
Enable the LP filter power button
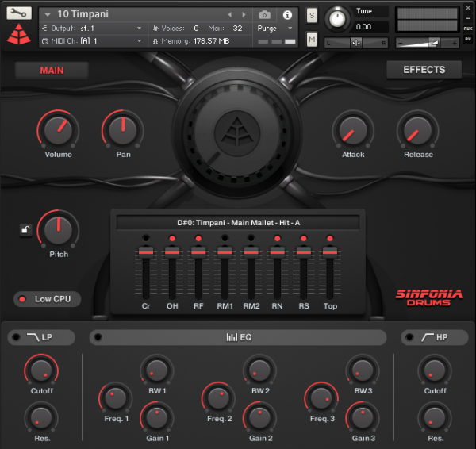(x=17, y=338)
